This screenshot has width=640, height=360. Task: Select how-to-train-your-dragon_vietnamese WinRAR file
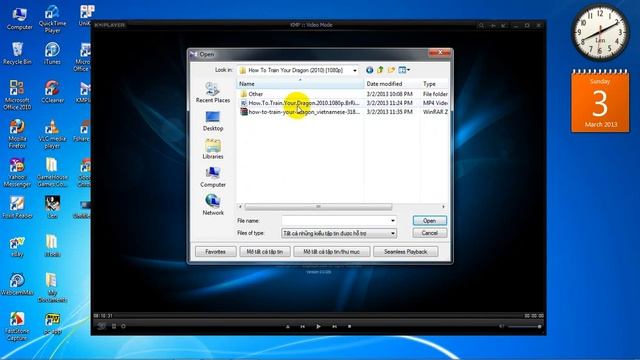[300, 112]
